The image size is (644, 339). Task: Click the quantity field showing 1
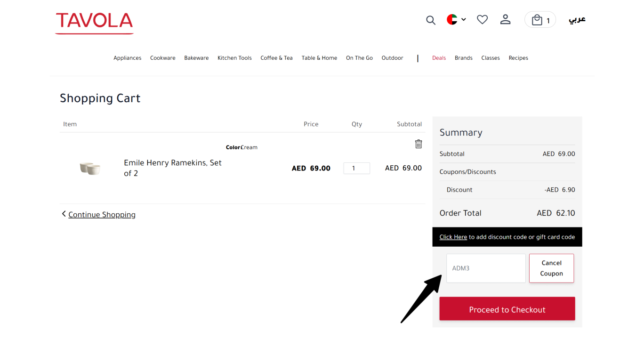click(357, 168)
